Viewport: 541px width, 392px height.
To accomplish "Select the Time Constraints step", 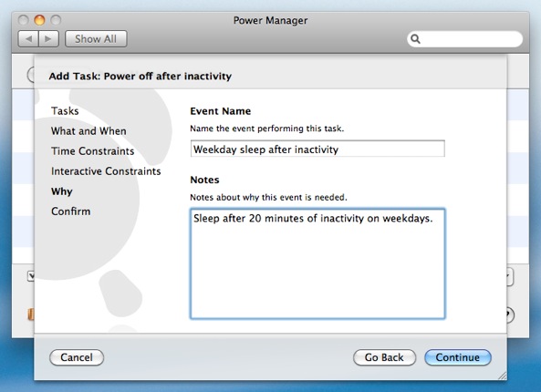I will (x=93, y=151).
